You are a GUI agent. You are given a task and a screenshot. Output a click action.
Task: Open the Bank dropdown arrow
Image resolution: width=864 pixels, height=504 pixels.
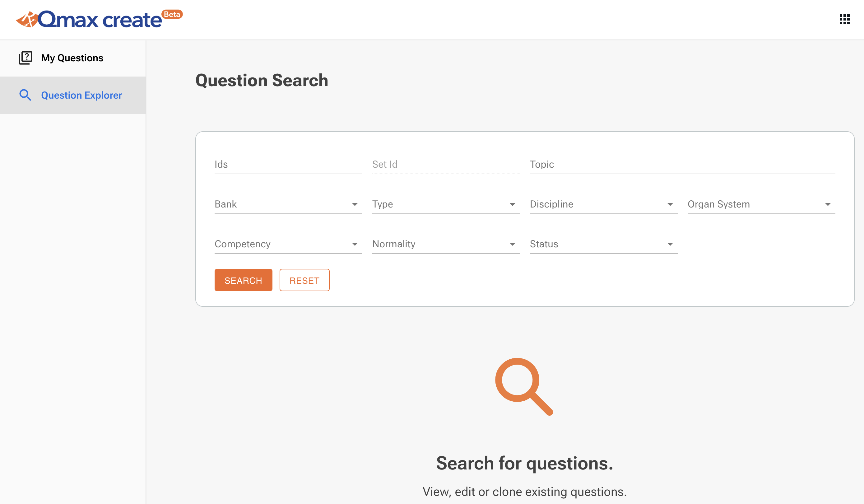(x=355, y=204)
